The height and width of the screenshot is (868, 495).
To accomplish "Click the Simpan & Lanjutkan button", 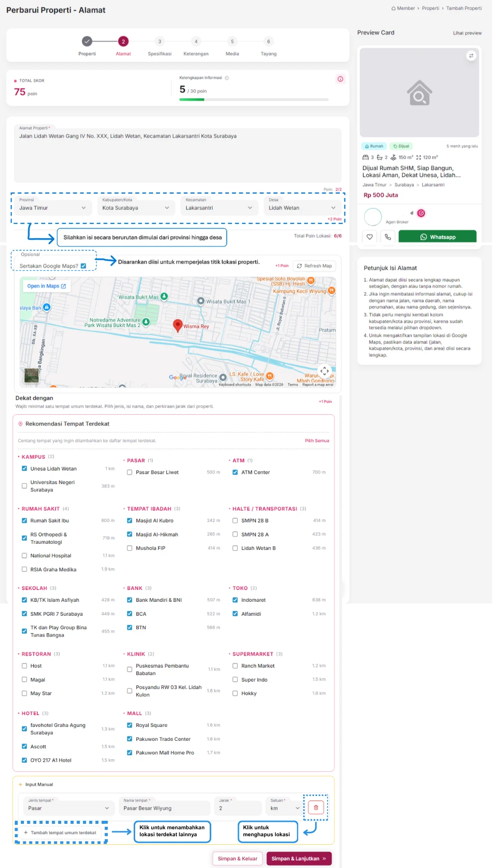I will tap(299, 859).
